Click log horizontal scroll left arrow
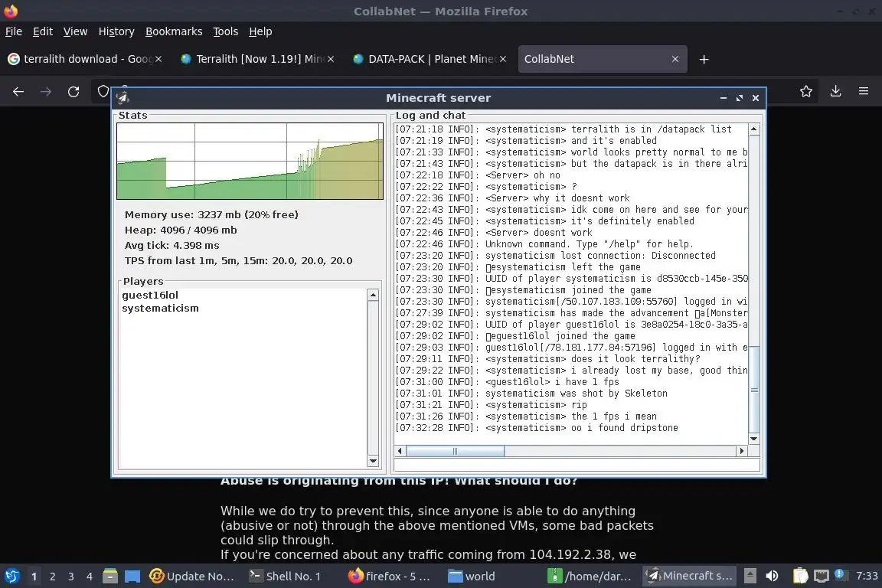The height and width of the screenshot is (588, 882). click(x=400, y=451)
